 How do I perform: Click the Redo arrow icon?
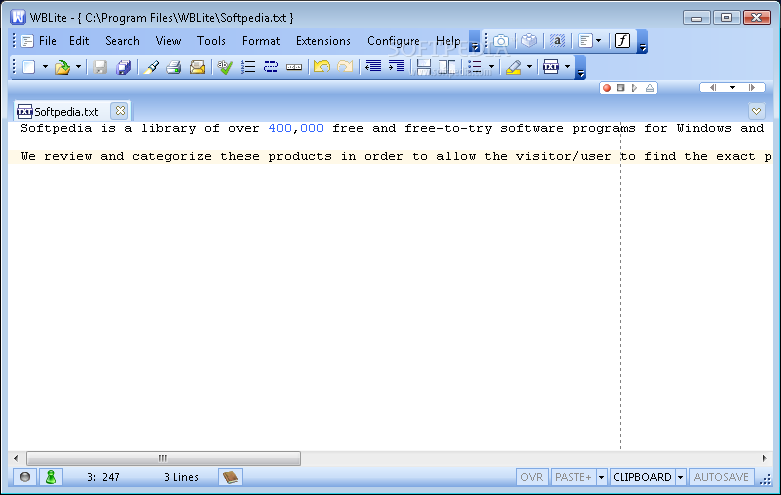point(345,67)
